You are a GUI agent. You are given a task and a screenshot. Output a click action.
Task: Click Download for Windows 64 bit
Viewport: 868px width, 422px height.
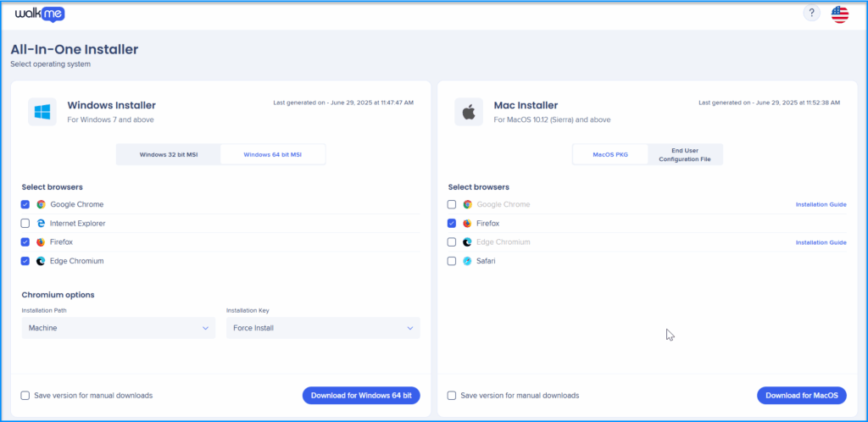pyautogui.click(x=361, y=396)
